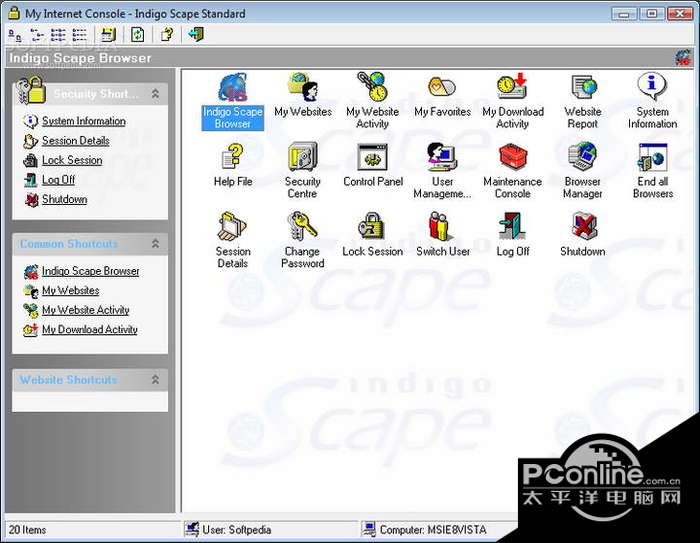The width and height of the screenshot is (700, 543).
Task: Click the Indigo Scape logo in header bar
Action: point(683,58)
